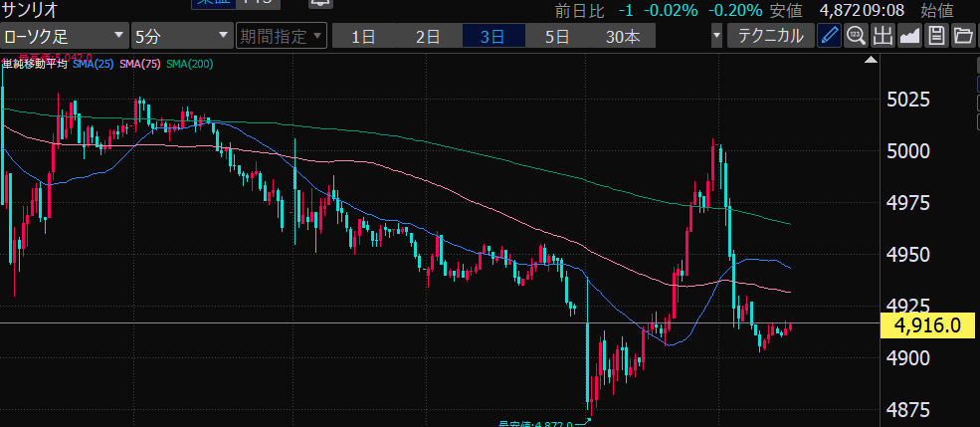The width and height of the screenshot is (980, 427).
Task: Click the up arrow above price axis
Action: 872,62
